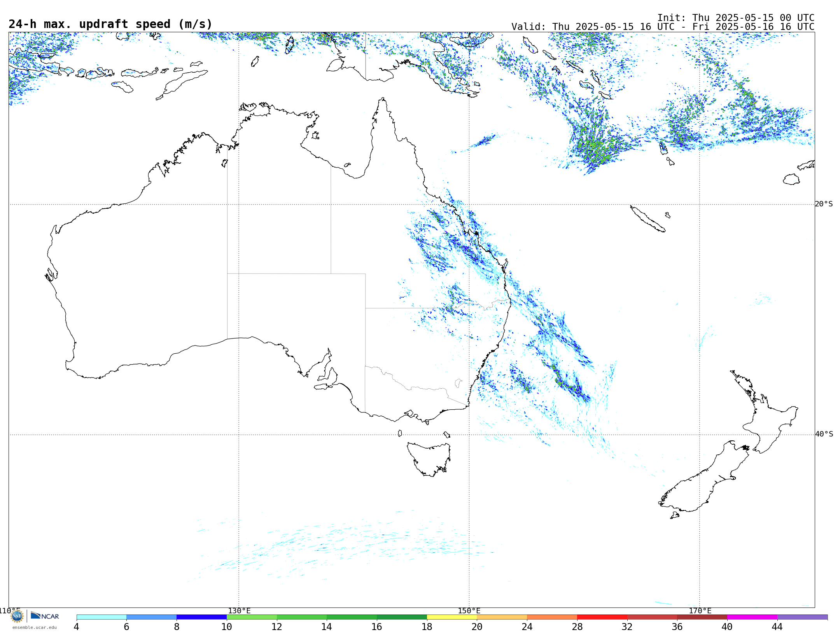840x632 pixels.
Task: Click the map title '24-h max. updraft speed (m/s)'
Action: 110,24
